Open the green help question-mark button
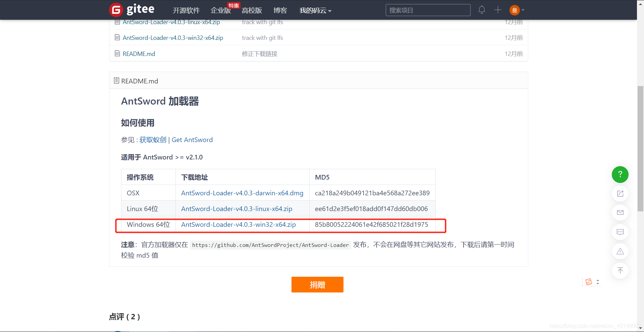644x332 pixels. click(620, 174)
